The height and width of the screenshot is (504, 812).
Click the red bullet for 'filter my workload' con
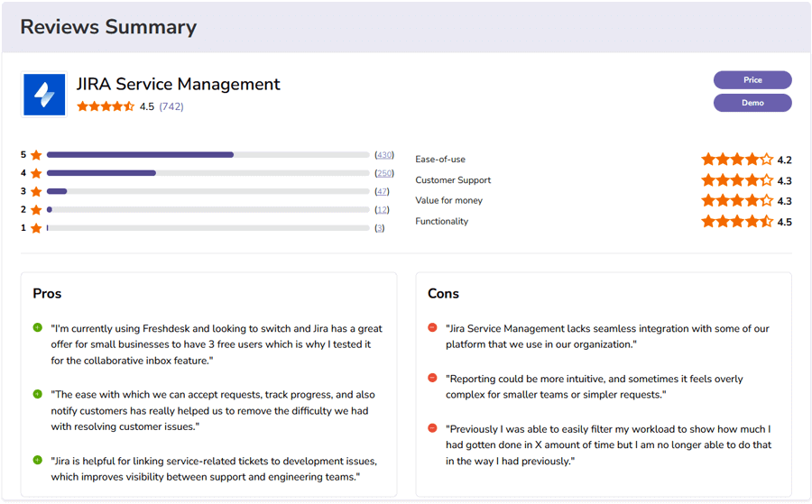click(x=432, y=428)
